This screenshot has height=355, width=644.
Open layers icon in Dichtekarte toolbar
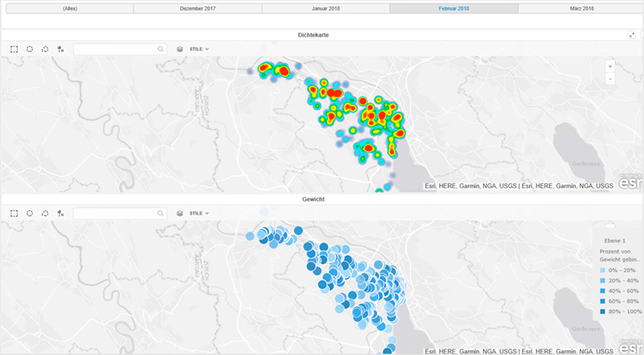[180, 49]
